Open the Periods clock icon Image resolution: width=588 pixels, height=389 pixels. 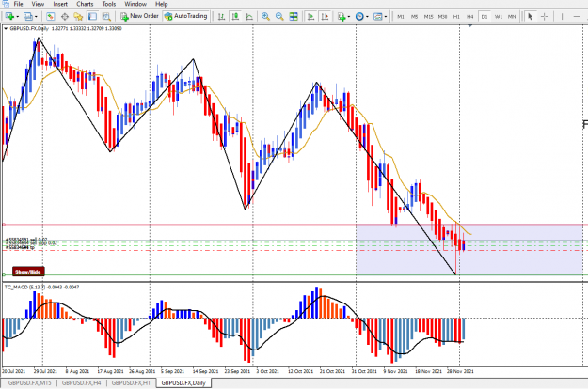pyautogui.click(x=359, y=17)
